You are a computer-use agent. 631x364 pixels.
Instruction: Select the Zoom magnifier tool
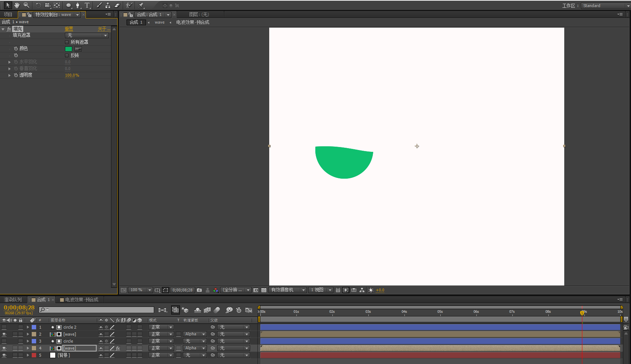coord(26,5)
